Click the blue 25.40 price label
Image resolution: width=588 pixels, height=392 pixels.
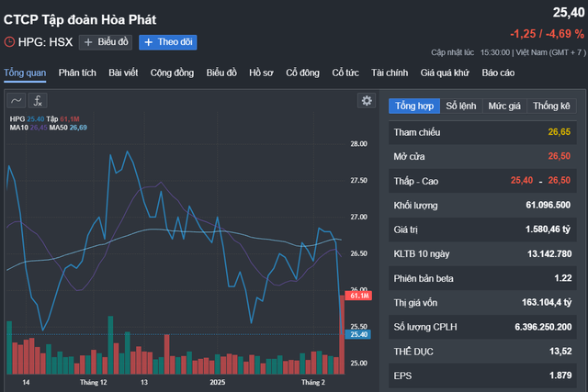point(358,335)
